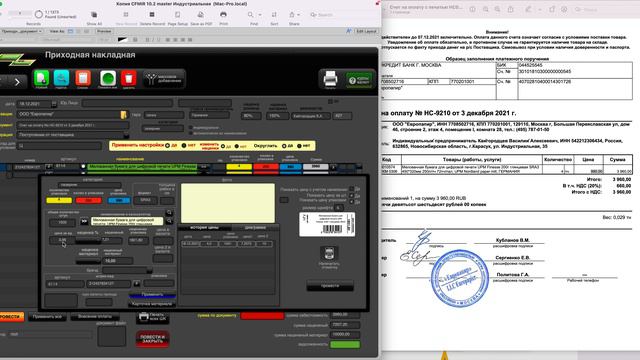Click Delete Record in FileMaker toolbar
This screenshot has height=360, width=640.
pyautogui.click(x=152, y=18)
